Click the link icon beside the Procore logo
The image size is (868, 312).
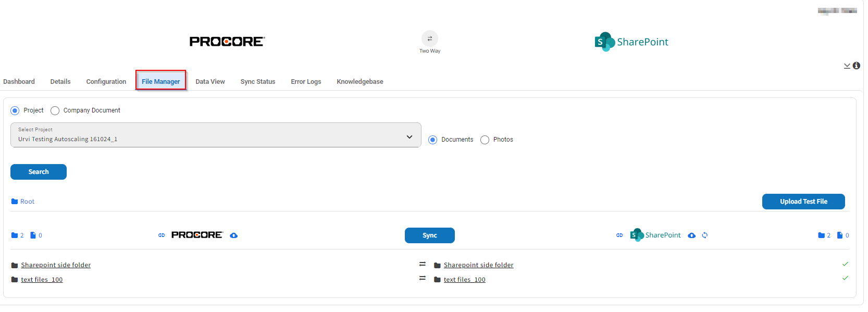pos(162,235)
